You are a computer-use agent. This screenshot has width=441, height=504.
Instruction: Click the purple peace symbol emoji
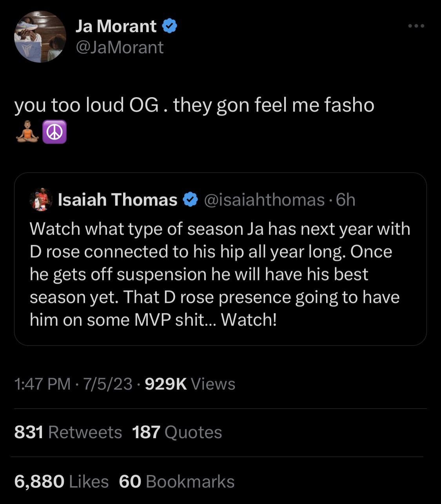point(54,132)
